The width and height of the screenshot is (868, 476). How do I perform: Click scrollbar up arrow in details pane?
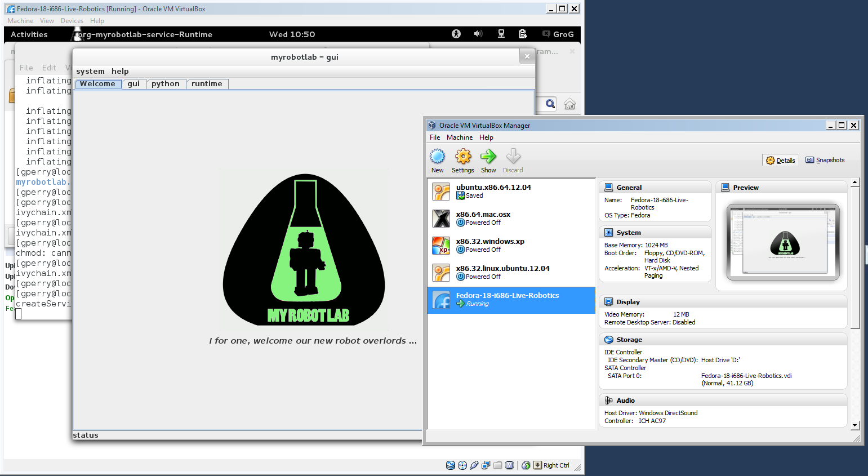point(855,183)
